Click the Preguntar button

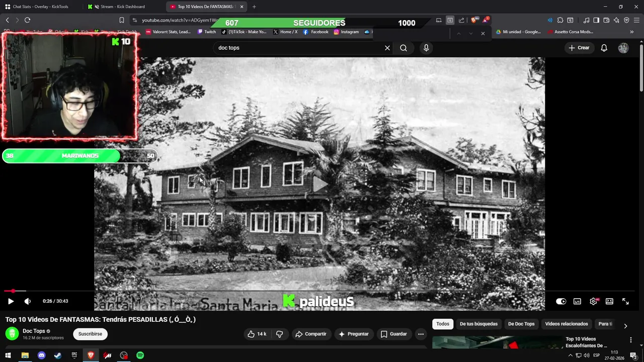tap(354, 334)
